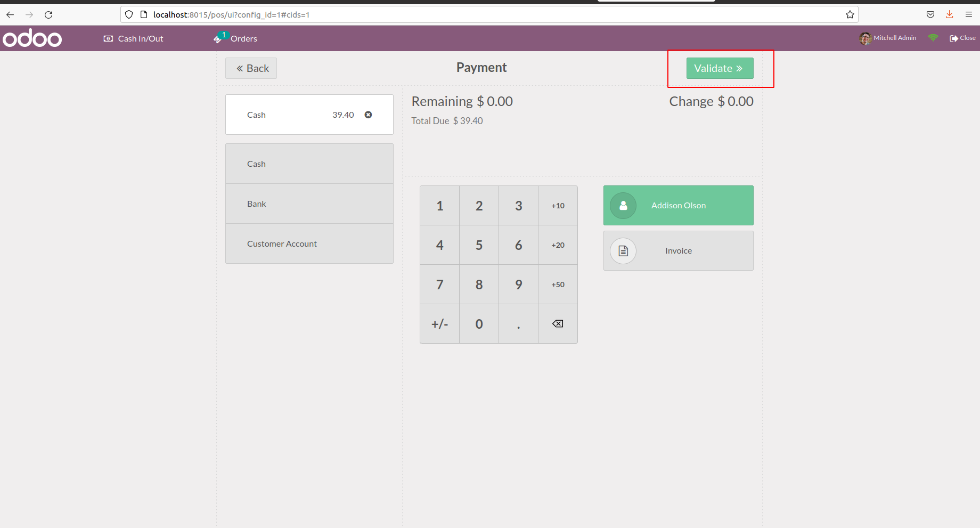The image size is (980, 528).
Task: Select the Cash 39.40 payment line
Action: pyautogui.click(x=309, y=115)
